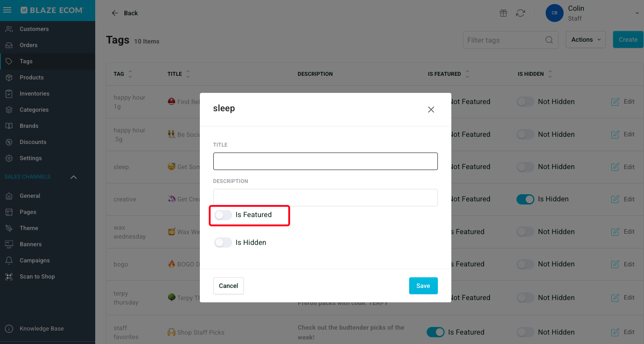
Task: Click edit pencil icon for creative row
Action: click(615, 199)
